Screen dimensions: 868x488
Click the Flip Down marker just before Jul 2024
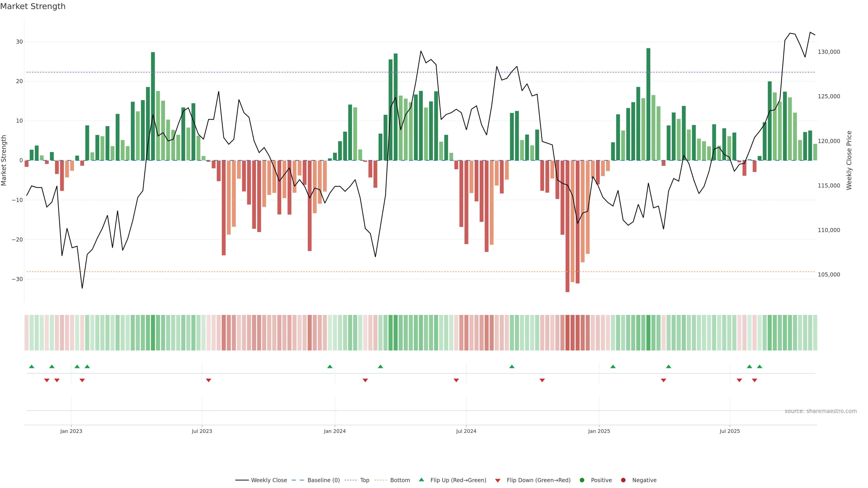click(456, 380)
